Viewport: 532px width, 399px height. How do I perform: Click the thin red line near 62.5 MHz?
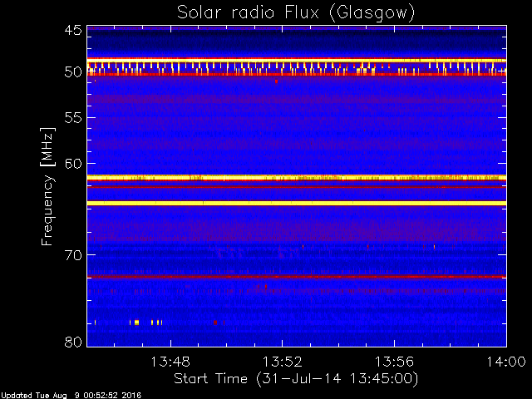(x=297, y=187)
